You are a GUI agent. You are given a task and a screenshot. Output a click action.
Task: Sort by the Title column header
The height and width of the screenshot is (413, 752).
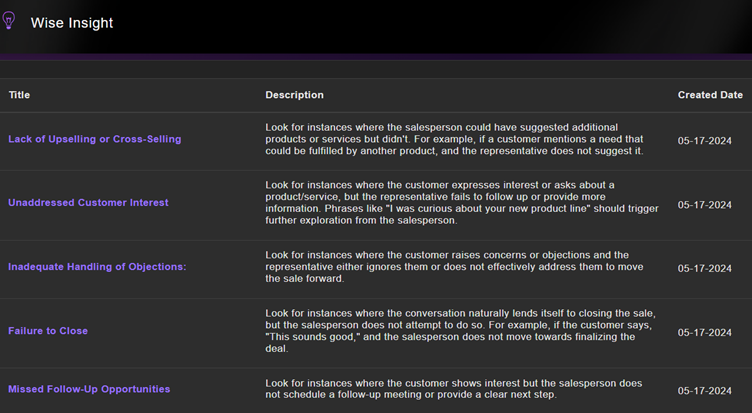tap(20, 95)
